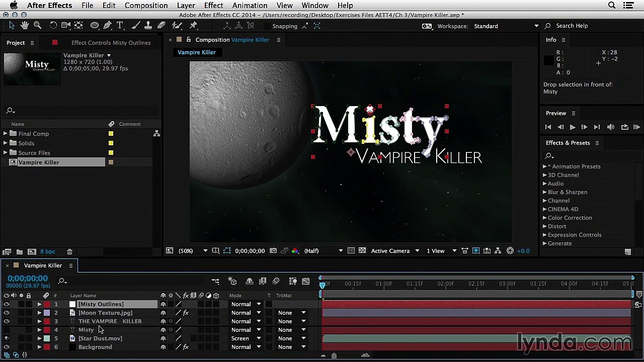This screenshot has height=362, width=644.
Task: Select the Clone Stamp tool
Action: 148,26
